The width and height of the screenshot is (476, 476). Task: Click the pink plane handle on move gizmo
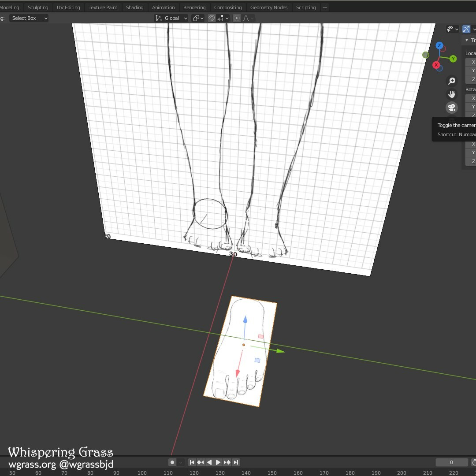[x=261, y=336]
